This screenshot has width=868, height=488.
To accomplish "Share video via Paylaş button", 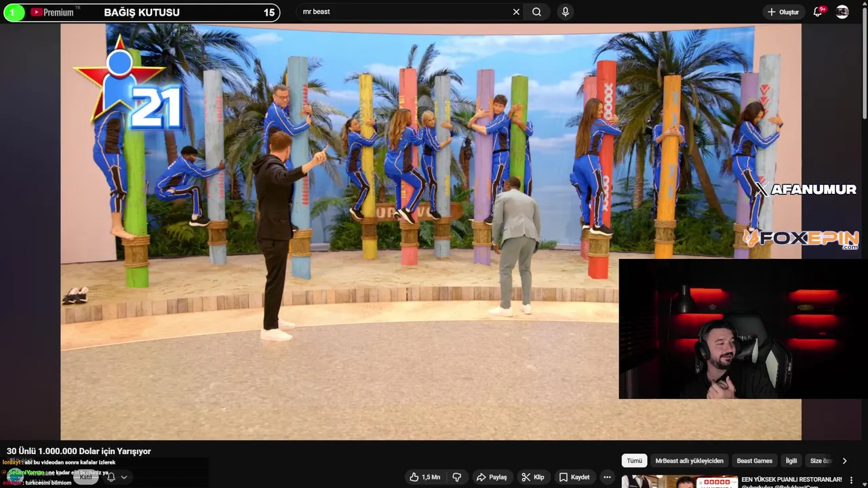I will (492, 477).
